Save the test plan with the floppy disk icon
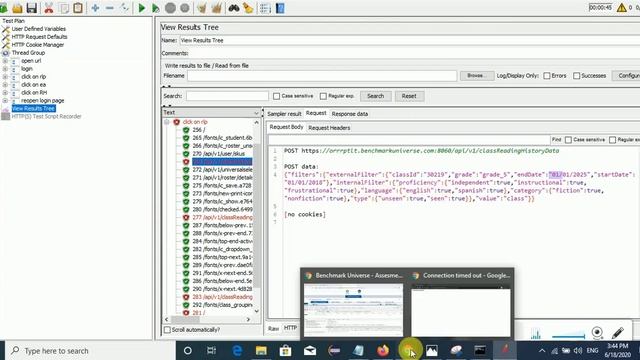 coord(32,8)
